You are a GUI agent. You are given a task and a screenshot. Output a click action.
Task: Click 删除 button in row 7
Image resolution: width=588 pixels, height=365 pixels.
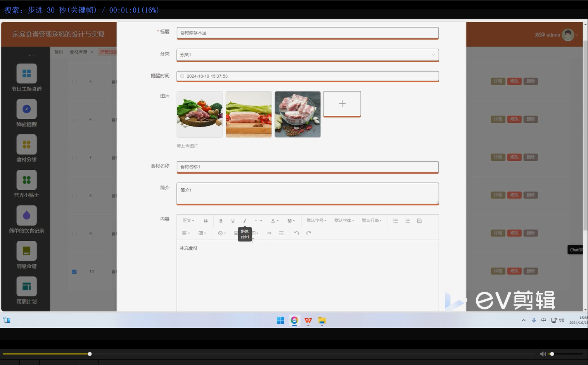531,157
